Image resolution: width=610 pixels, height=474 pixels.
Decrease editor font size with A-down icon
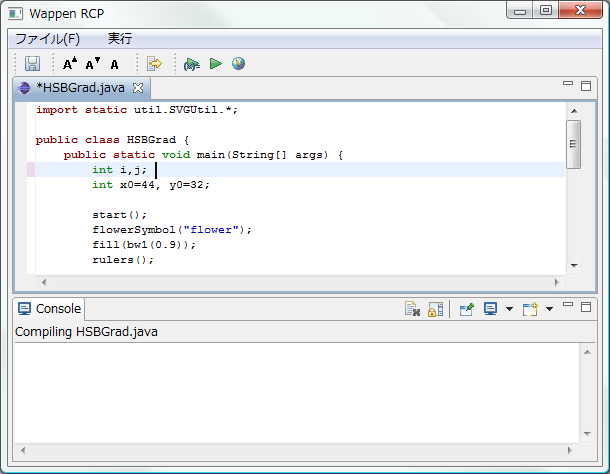click(x=93, y=63)
